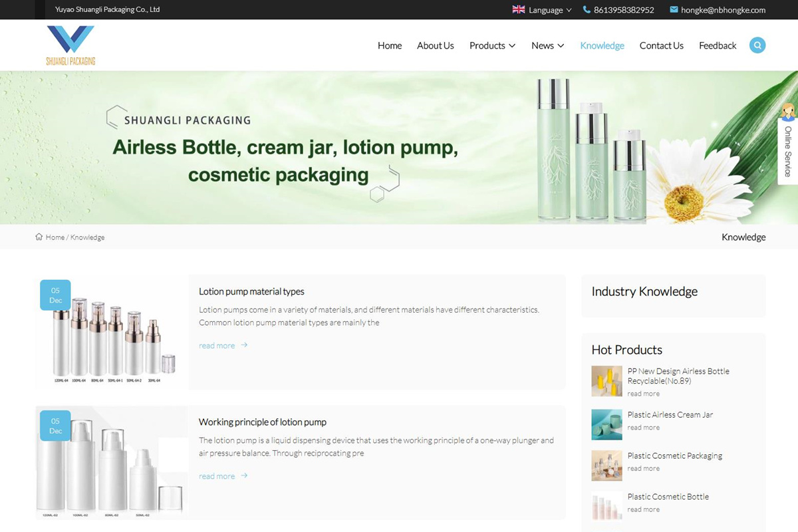Go to the Home menu item
Image resolution: width=798 pixels, height=532 pixels.
pyautogui.click(x=390, y=45)
